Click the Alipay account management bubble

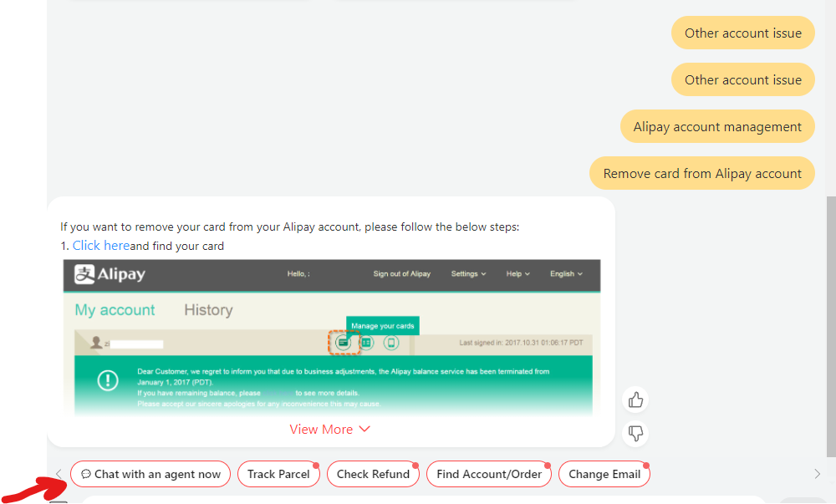[x=717, y=127]
